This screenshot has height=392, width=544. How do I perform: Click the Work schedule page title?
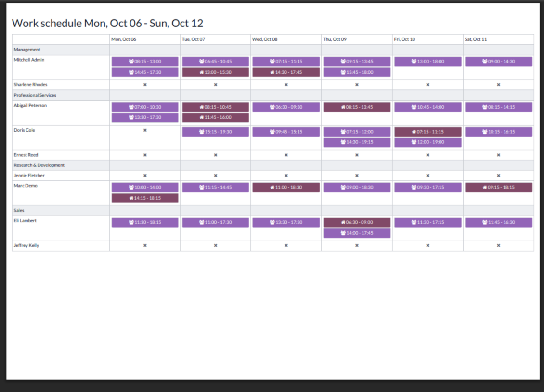pos(107,23)
